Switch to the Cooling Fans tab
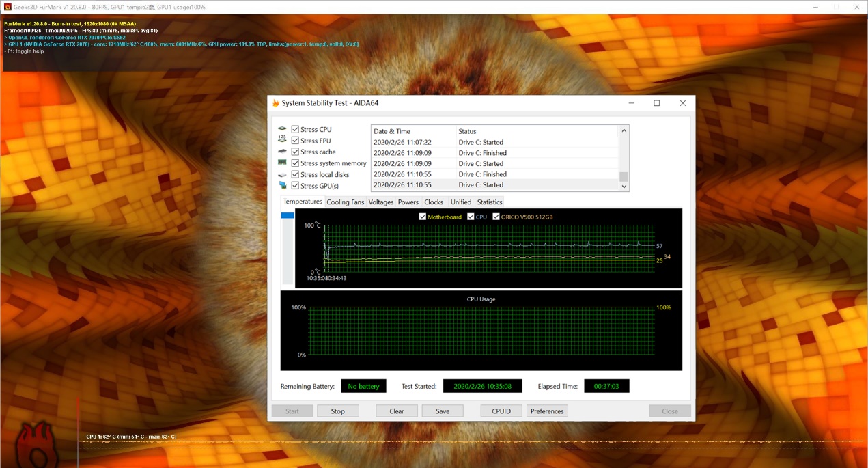Viewport: 868px width, 468px height. 345,202
